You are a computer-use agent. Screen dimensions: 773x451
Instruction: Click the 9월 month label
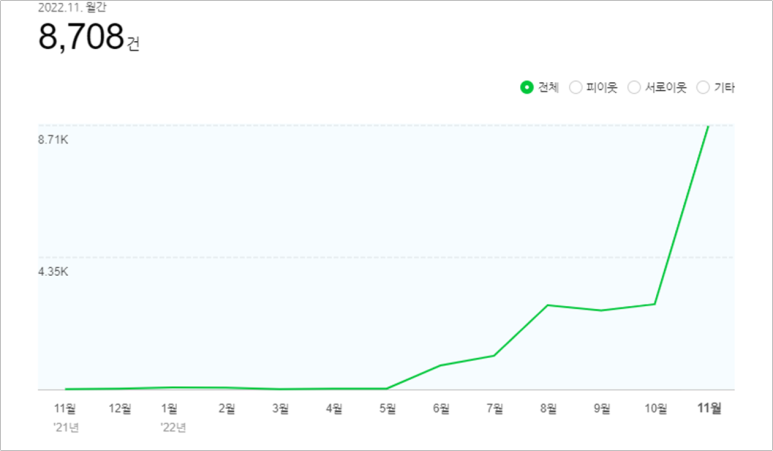tap(602, 409)
